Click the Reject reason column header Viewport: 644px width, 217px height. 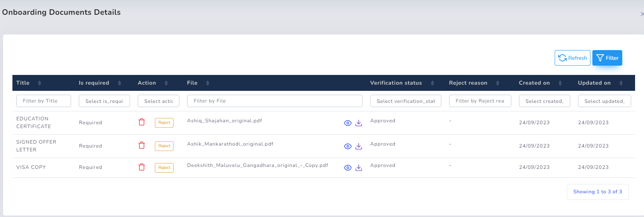click(468, 83)
